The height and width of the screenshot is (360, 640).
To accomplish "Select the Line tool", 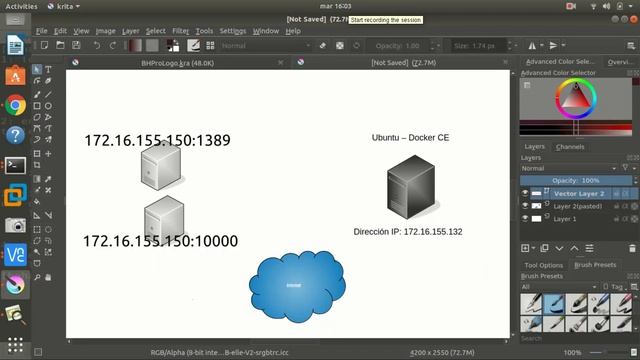I will coord(48,94).
